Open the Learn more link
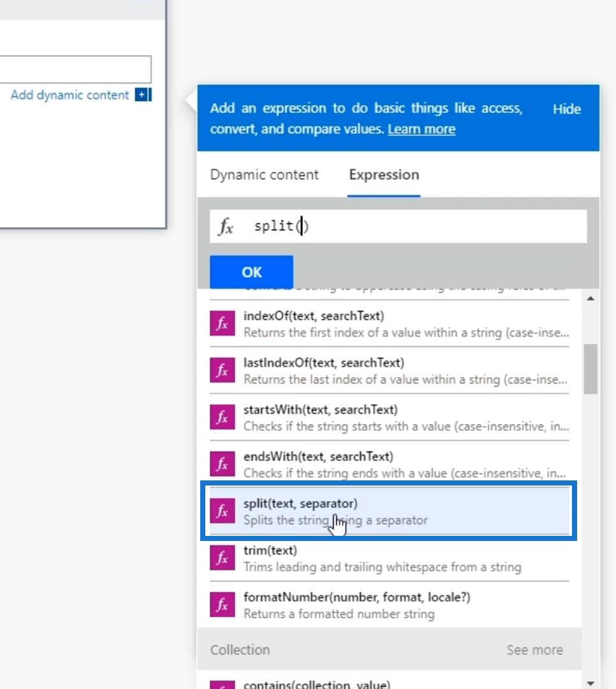Viewport: 616px width, 689px height. click(x=422, y=129)
